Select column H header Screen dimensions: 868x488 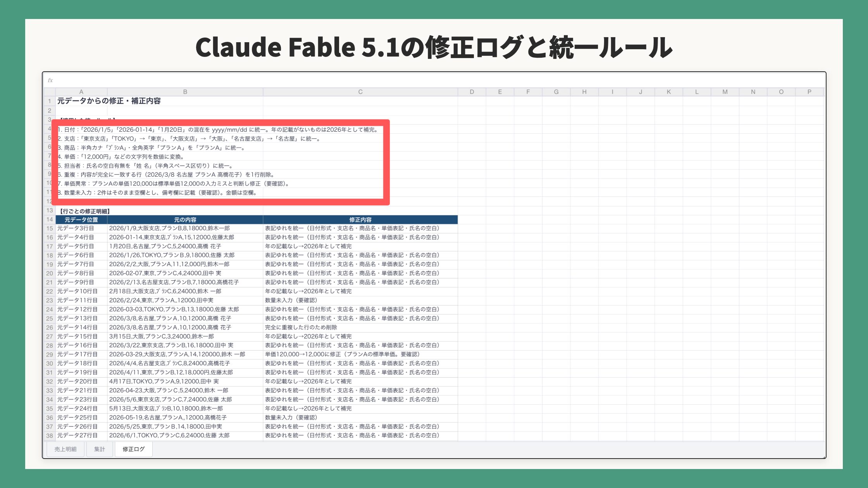[x=584, y=92]
